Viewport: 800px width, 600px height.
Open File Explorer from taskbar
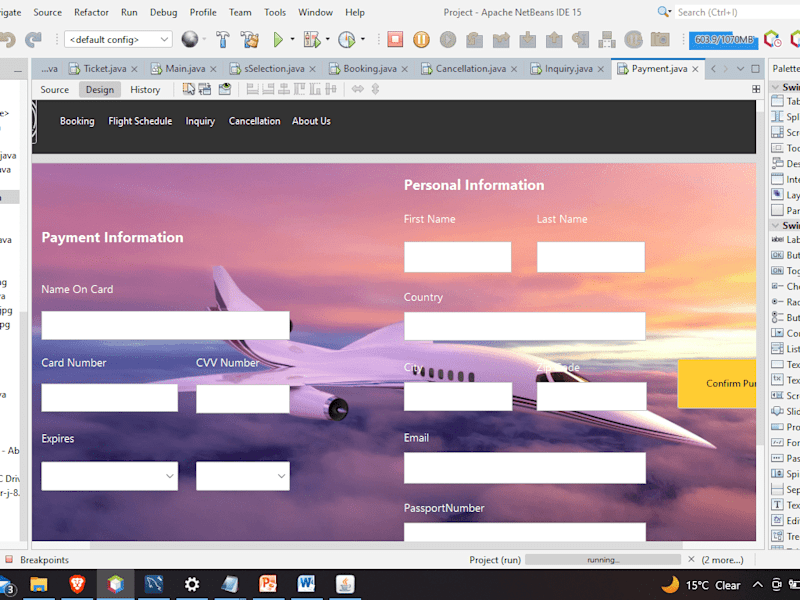coord(39,584)
